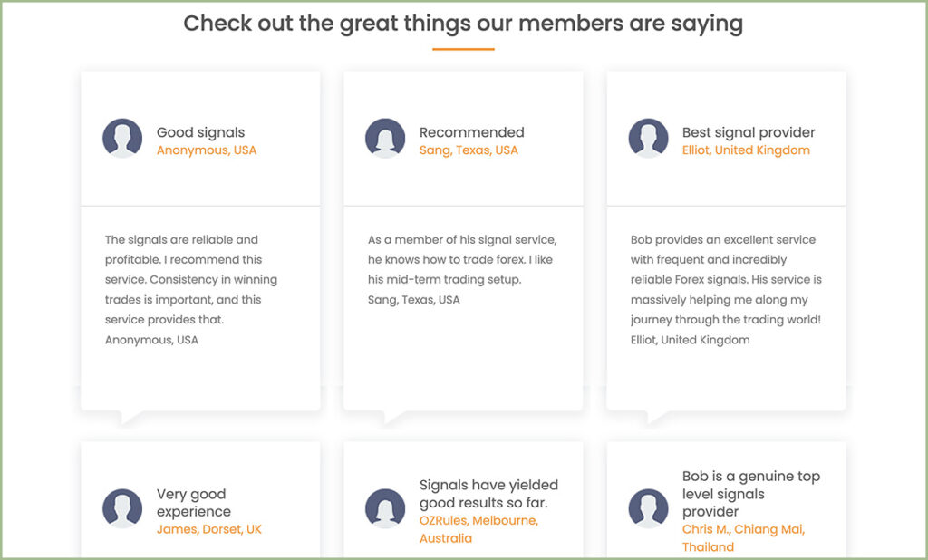The height and width of the screenshot is (560, 928).
Task: Click the Very good experience title
Action: [194, 503]
